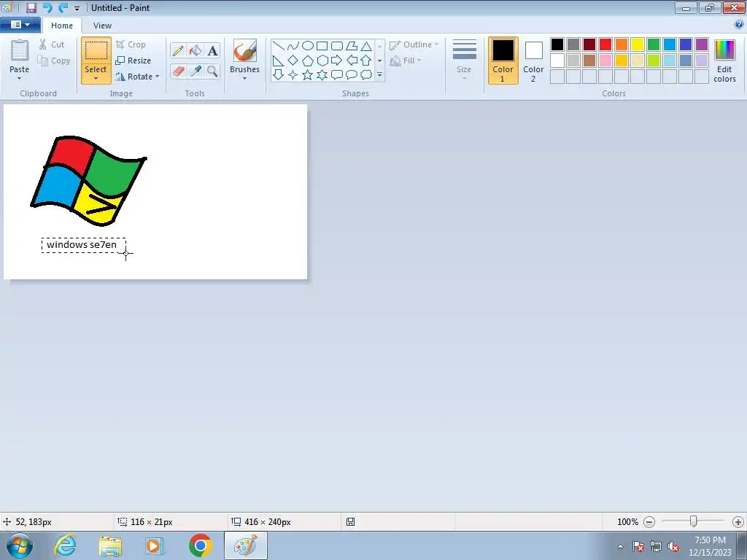Viewport: 747px width, 560px height.
Task: Activate Color 1 foreground selector
Action: [x=503, y=61]
